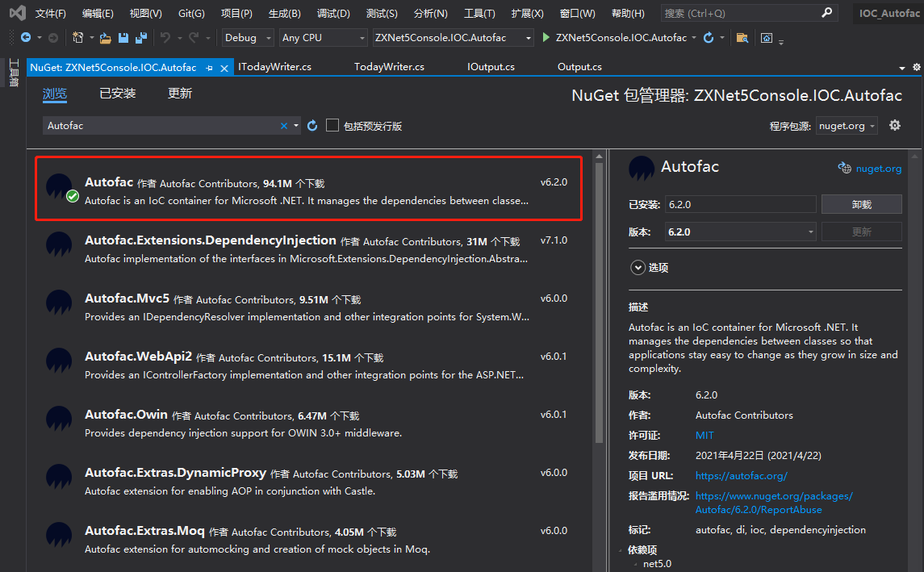Switch to the 更新 updates tab

180,93
